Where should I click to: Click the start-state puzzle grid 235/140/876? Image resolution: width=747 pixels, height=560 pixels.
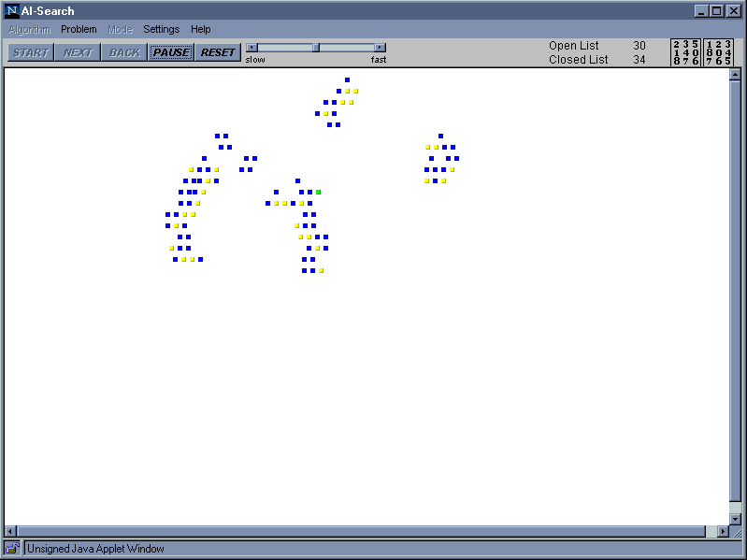pos(685,52)
